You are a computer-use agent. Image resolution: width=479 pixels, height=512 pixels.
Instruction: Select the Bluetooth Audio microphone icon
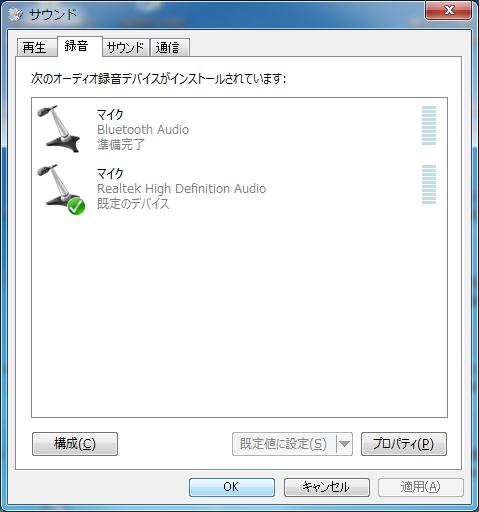pyautogui.click(x=59, y=129)
